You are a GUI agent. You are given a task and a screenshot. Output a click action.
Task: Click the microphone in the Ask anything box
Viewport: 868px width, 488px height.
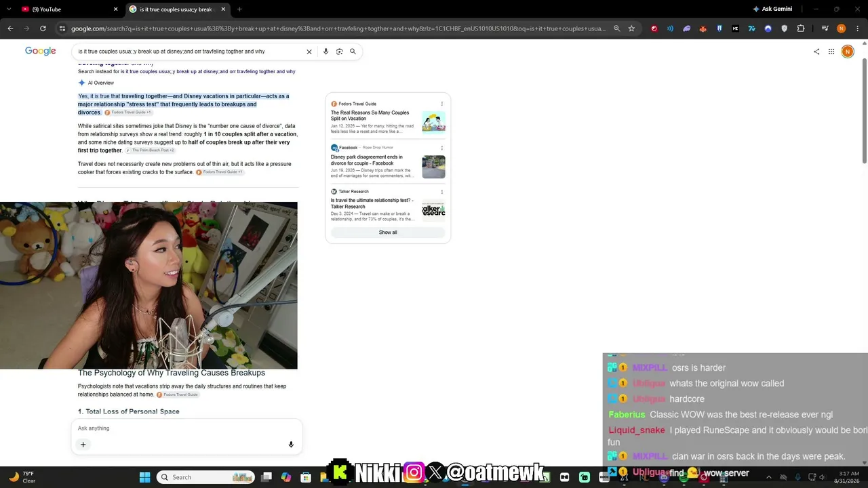click(291, 445)
